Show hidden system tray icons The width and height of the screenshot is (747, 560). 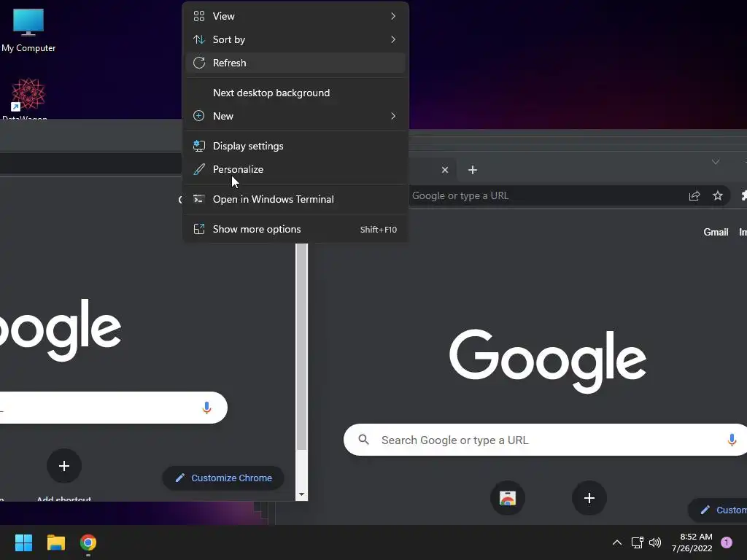click(x=617, y=542)
